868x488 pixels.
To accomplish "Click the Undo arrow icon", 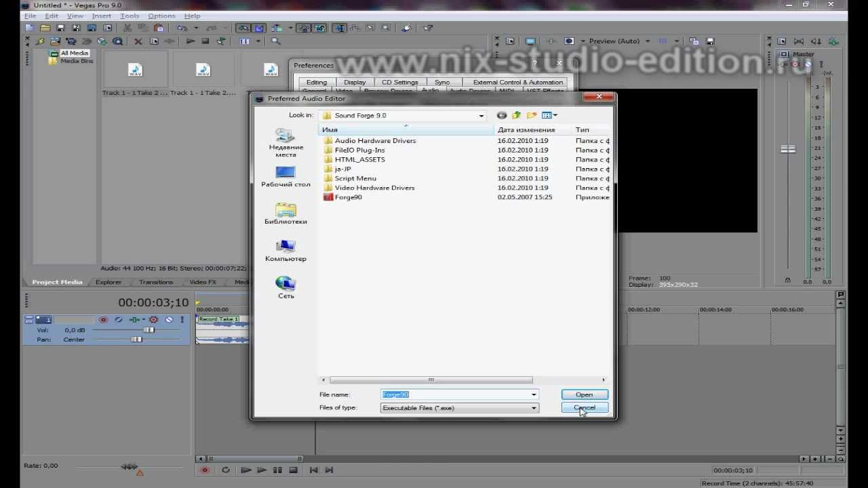I will (x=182, y=28).
